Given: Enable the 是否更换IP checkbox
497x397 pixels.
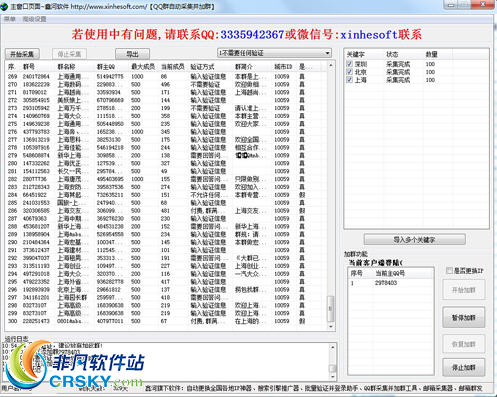Looking at the screenshot, I should tap(449, 271).
